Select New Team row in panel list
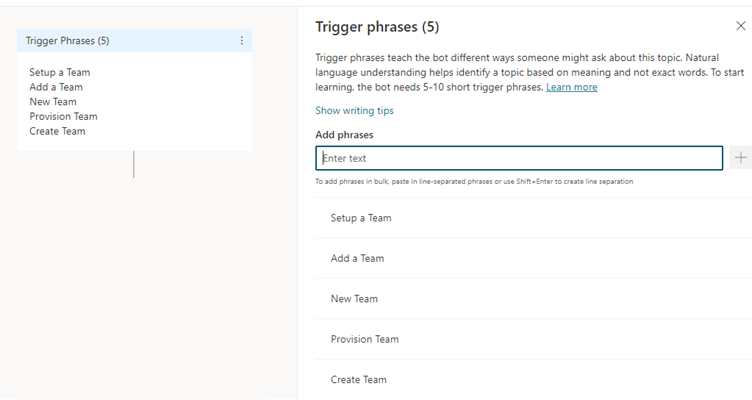The image size is (752, 400). [533, 298]
